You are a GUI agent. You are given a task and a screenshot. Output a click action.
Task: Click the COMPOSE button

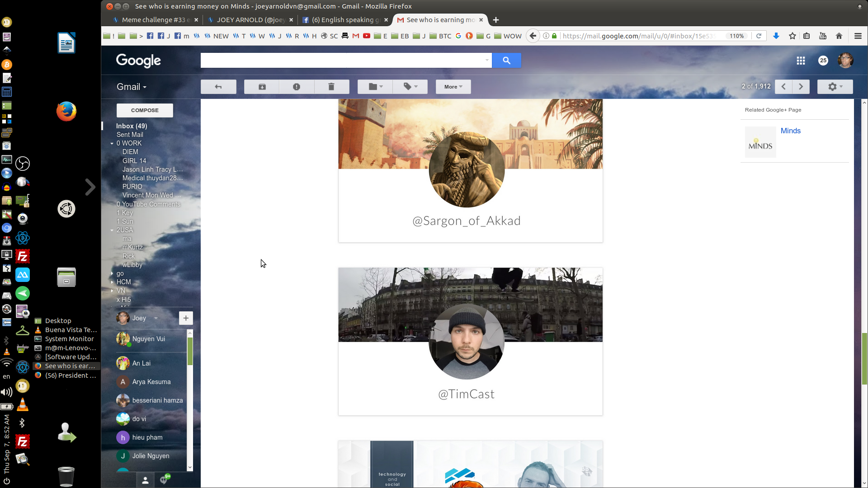click(145, 110)
